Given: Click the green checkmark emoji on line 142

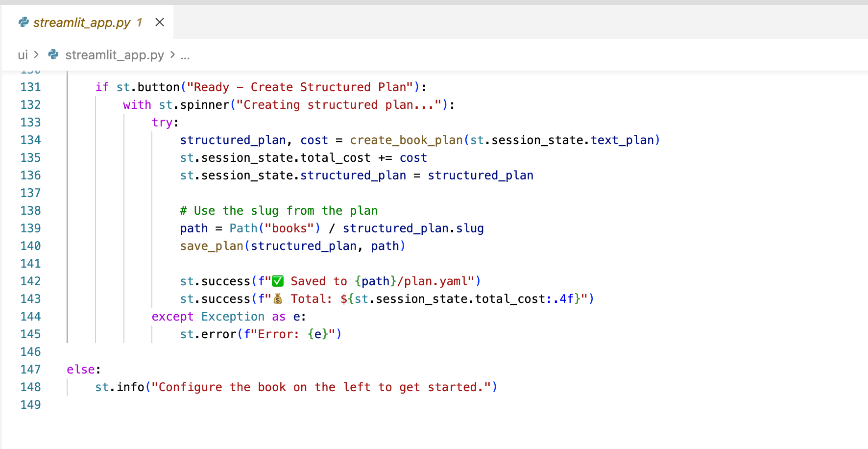Looking at the screenshot, I should [278, 281].
